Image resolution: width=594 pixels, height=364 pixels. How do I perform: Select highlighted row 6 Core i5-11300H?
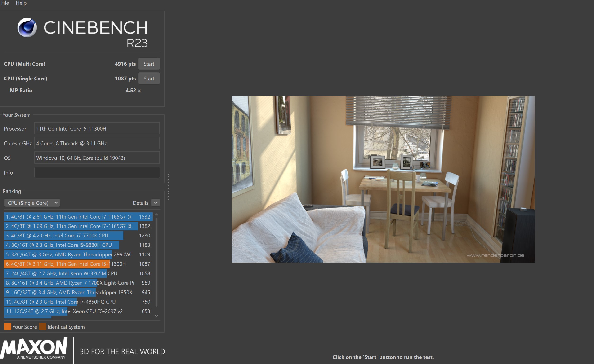pos(78,264)
